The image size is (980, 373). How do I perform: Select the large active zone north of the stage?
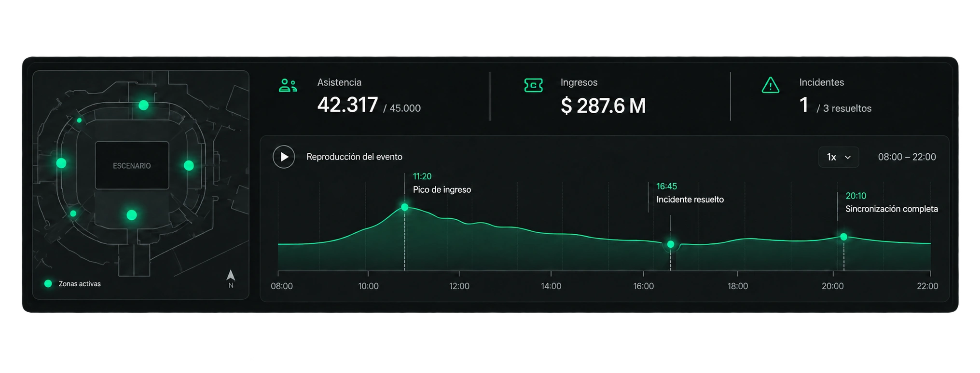[x=143, y=105]
